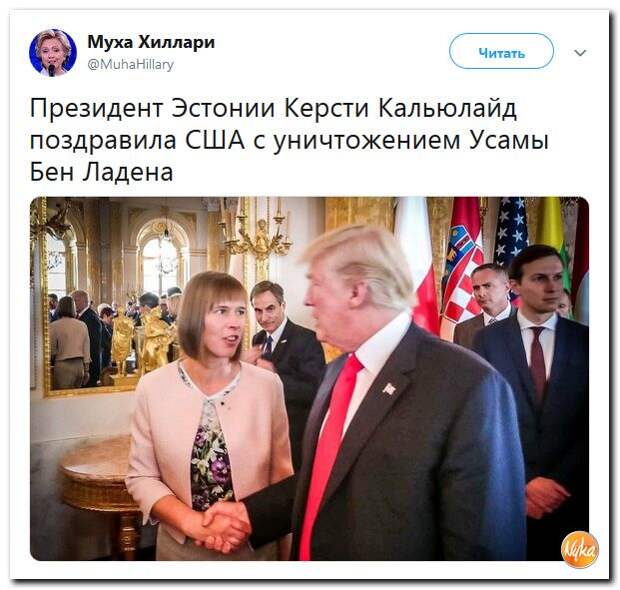Open the Муха Хиллари profile avatar

tap(53, 53)
